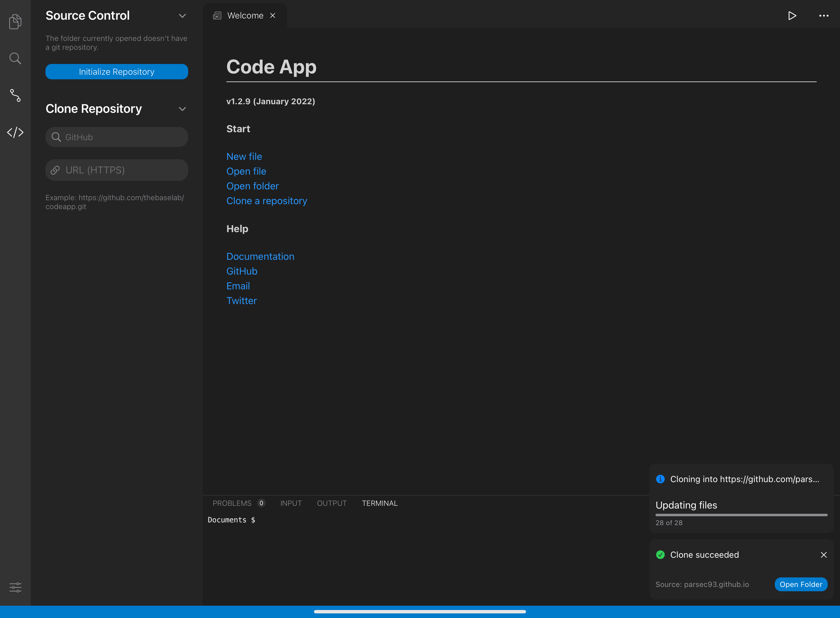The width and height of the screenshot is (840, 618).
Task: Open settings via the sliders icon
Action: pyautogui.click(x=15, y=587)
